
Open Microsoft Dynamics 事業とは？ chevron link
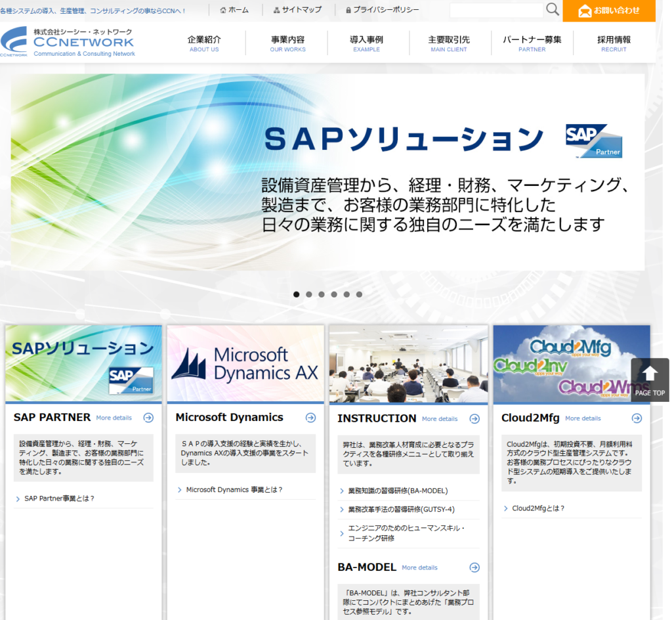pyautogui.click(x=234, y=490)
